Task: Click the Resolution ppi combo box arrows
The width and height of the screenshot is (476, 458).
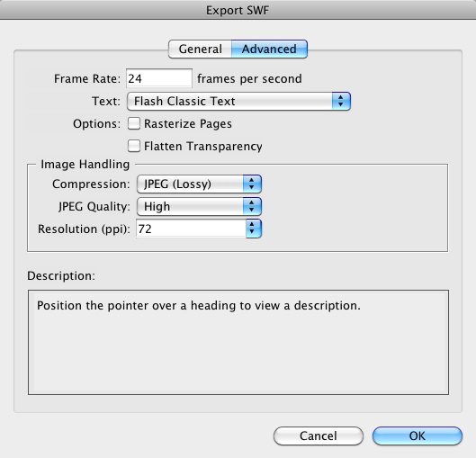Action: [254, 229]
